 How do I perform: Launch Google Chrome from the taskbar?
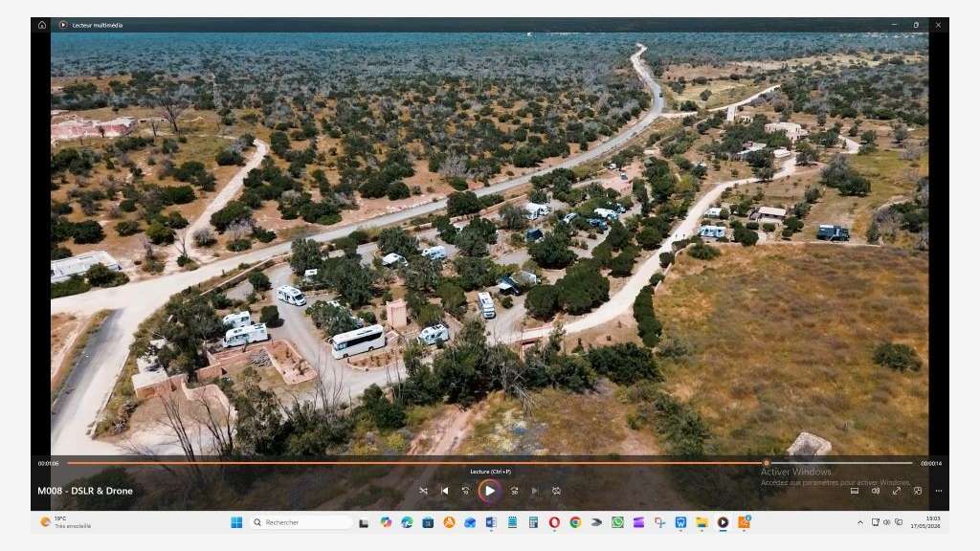click(x=575, y=522)
